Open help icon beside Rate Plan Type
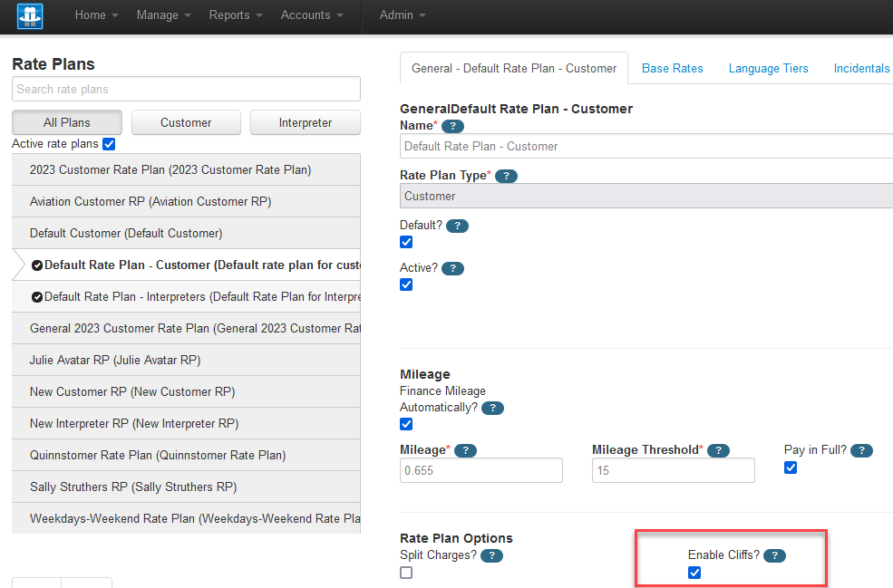 tap(506, 176)
